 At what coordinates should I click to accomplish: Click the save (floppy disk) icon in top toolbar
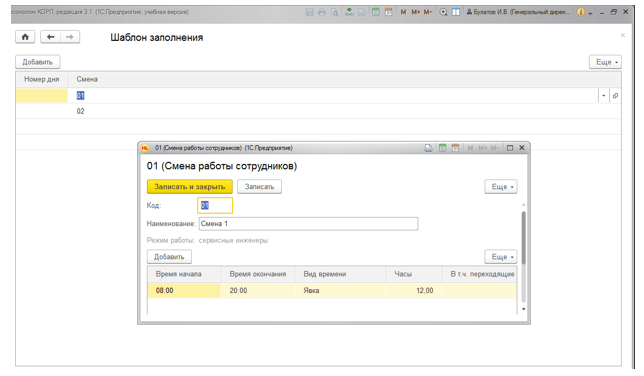coord(309,12)
